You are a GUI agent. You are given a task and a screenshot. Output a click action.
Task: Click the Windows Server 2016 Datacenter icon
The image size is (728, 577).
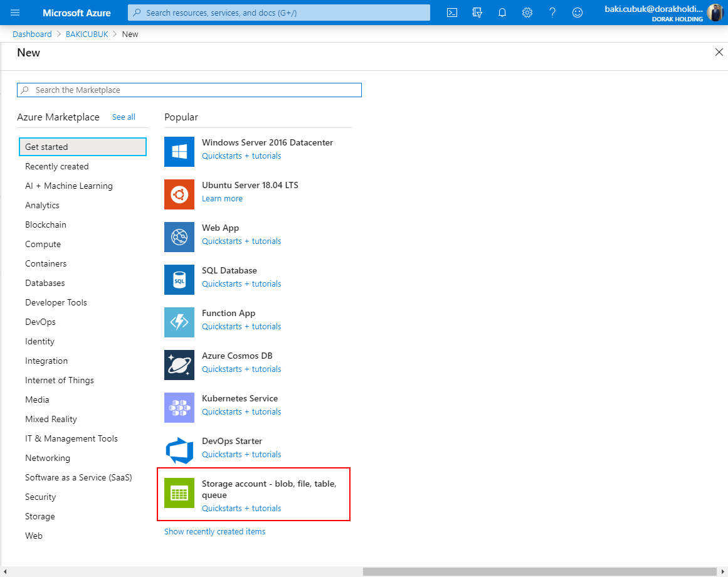179,152
